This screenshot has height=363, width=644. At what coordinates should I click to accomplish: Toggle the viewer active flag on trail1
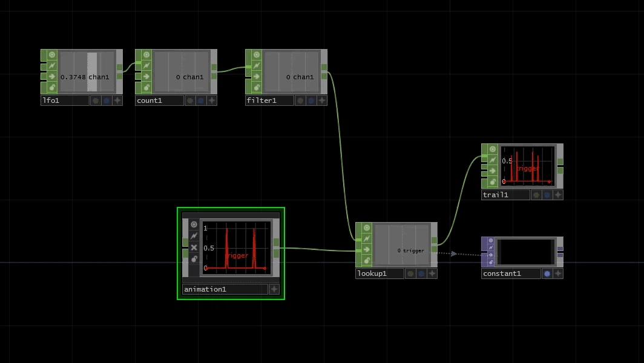click(493, 149)
